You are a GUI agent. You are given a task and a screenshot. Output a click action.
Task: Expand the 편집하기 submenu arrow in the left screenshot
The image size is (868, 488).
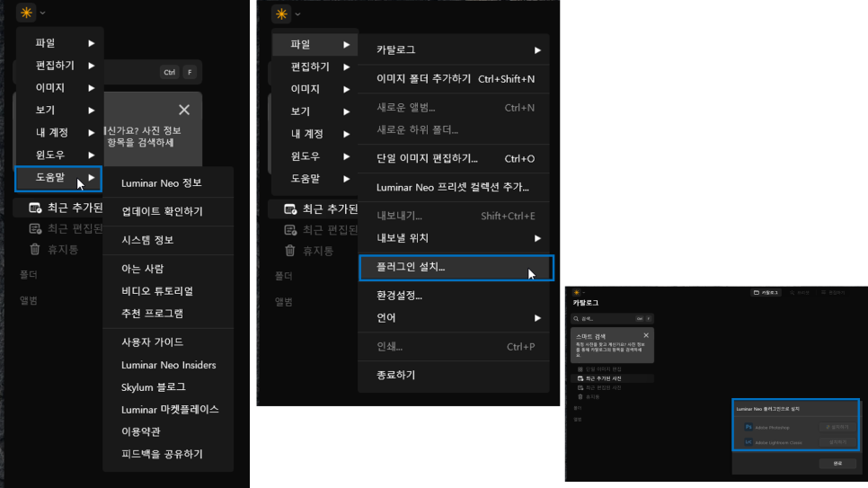pos(92,66)
